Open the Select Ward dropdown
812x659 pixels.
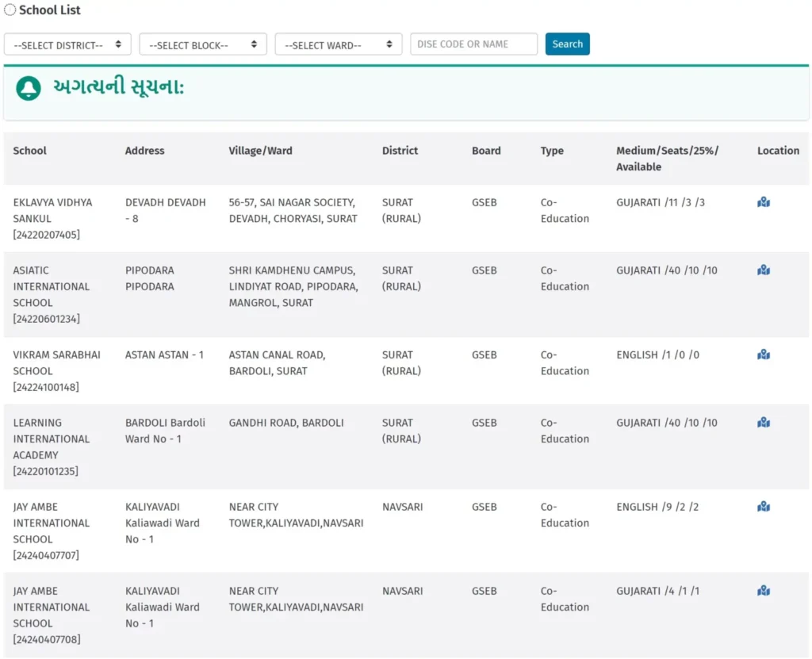[x=338, y=44]
